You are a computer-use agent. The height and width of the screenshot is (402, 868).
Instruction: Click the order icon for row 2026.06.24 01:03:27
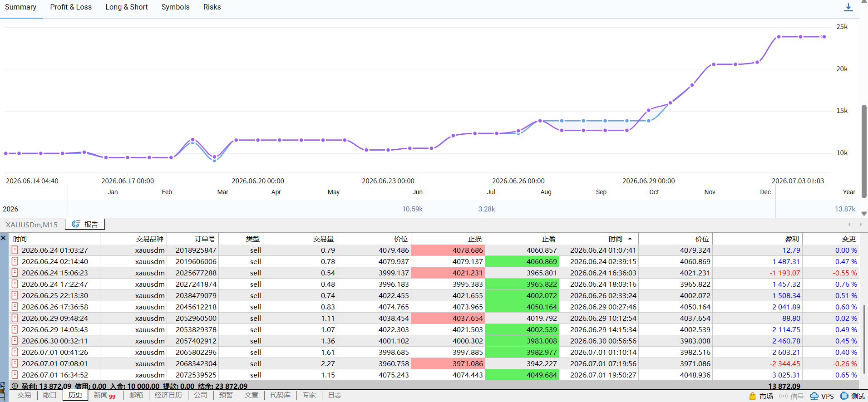[15, 250]
